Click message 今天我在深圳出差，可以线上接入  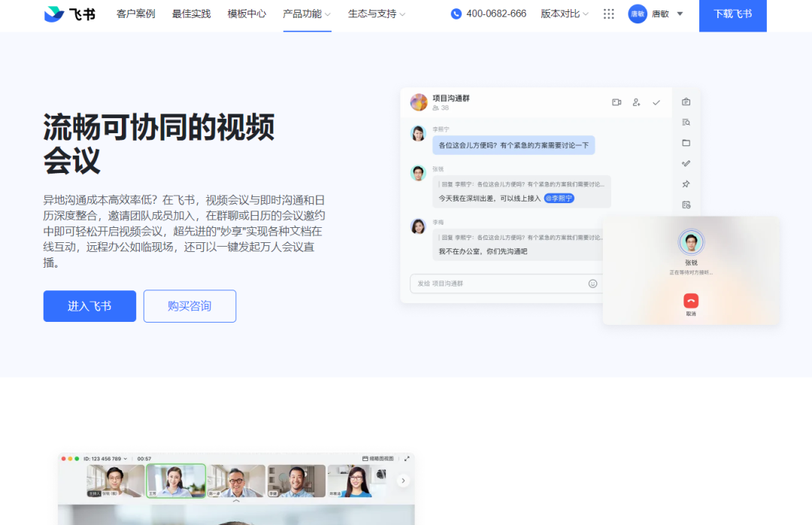click(489, 199)
